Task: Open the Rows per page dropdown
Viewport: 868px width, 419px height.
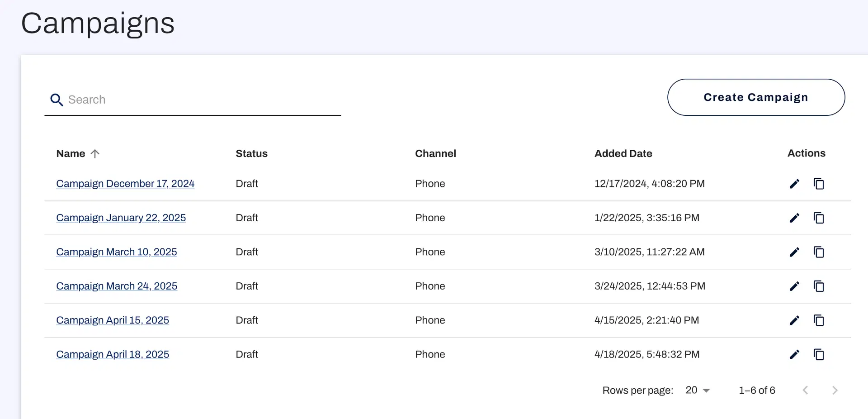Action: 697,390
